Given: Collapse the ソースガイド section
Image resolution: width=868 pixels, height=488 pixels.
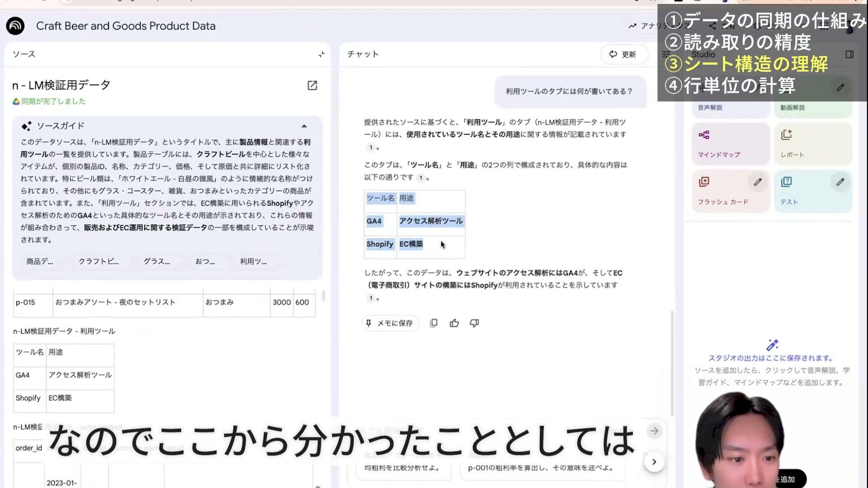Looking at the screenshot, I should [304, 126].
